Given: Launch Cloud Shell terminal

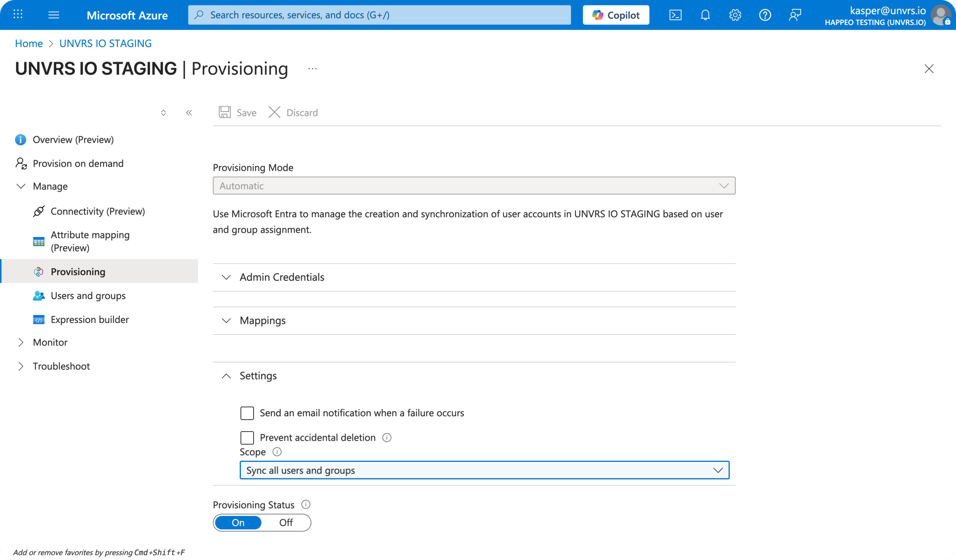Looking at the screenshot, I should 676,15.
